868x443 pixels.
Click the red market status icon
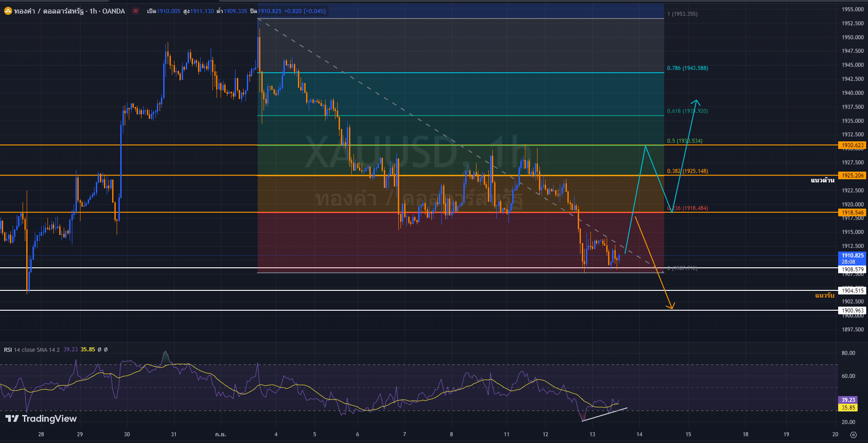(135, 11)
